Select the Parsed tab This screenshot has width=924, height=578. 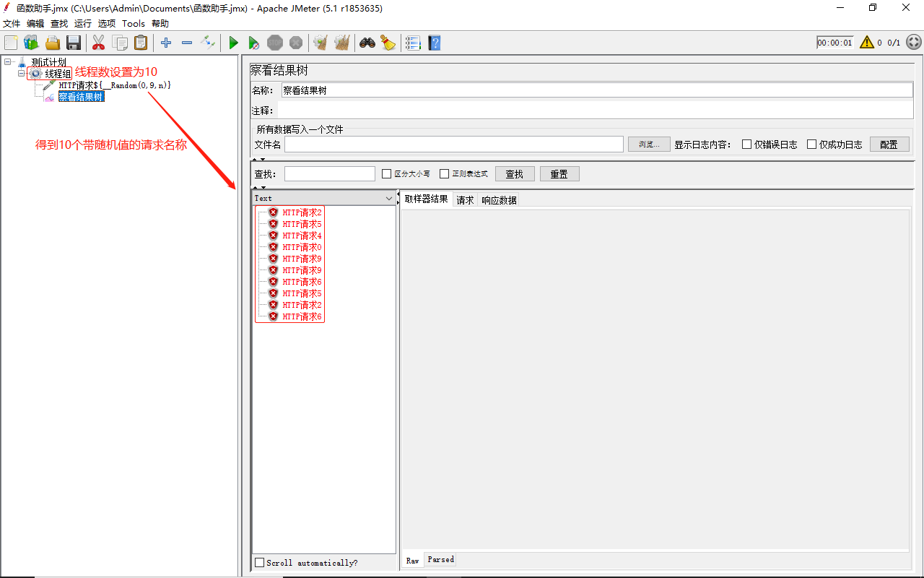(x=441, y=559)
